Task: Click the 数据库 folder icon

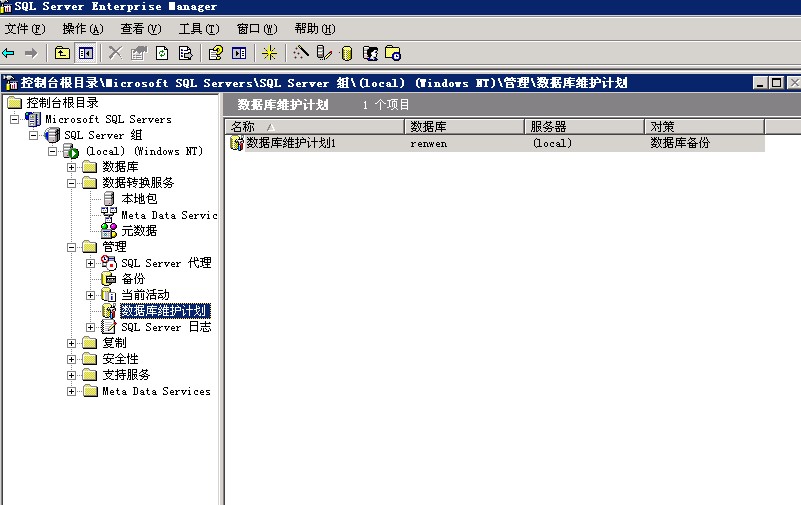Action: 89,167
